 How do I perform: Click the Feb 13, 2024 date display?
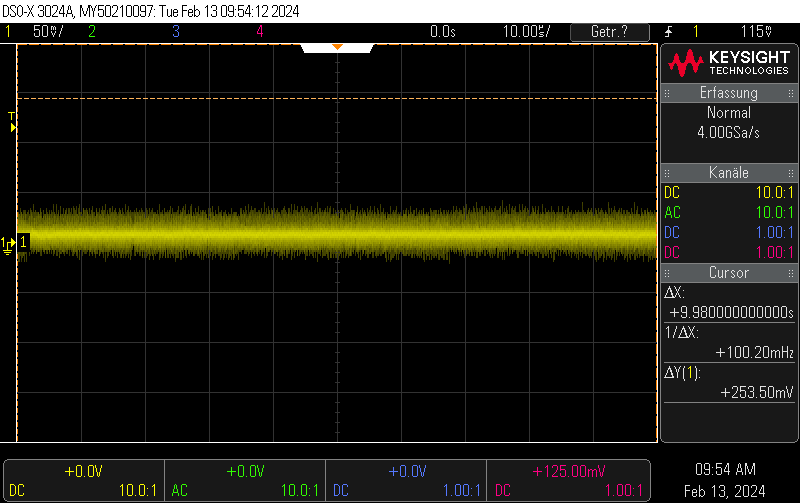724,491
